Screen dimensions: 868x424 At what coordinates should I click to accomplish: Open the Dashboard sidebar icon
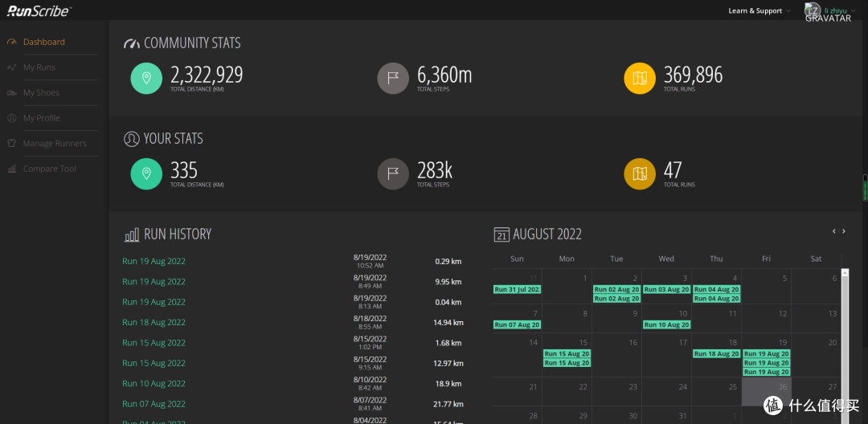tap(11, 42)
